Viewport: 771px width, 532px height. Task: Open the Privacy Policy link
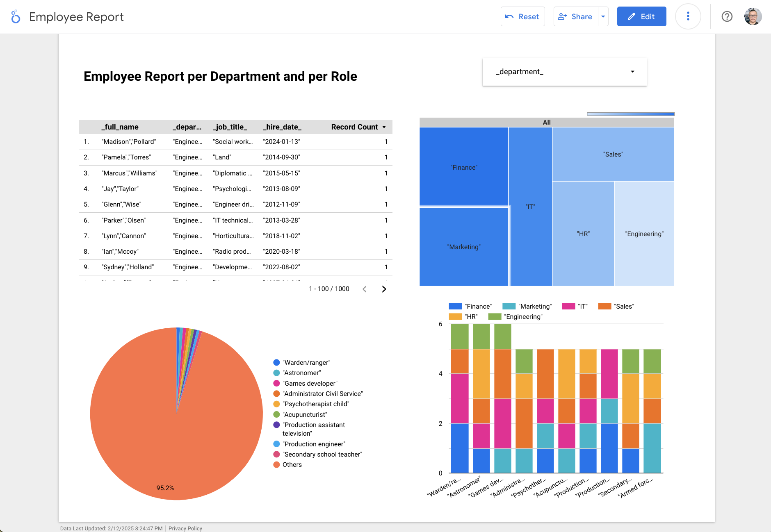tap(185, 528)
